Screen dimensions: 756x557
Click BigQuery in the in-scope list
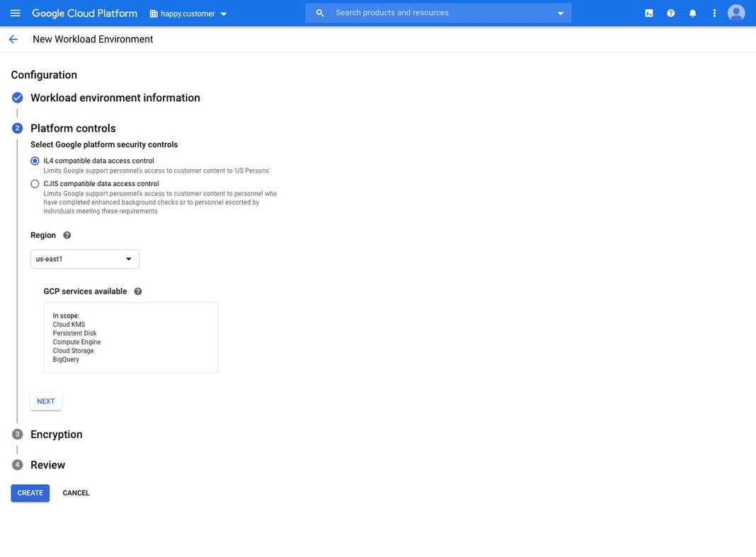coord(66,360)
